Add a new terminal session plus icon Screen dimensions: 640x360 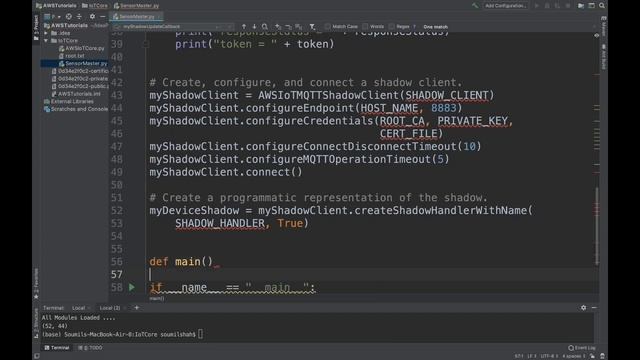(x=137, y=308)
